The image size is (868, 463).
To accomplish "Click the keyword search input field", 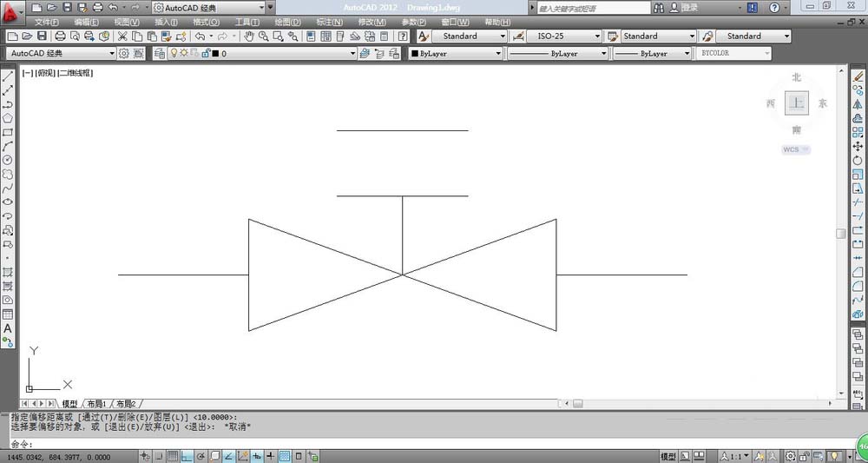I will point(594,9).
